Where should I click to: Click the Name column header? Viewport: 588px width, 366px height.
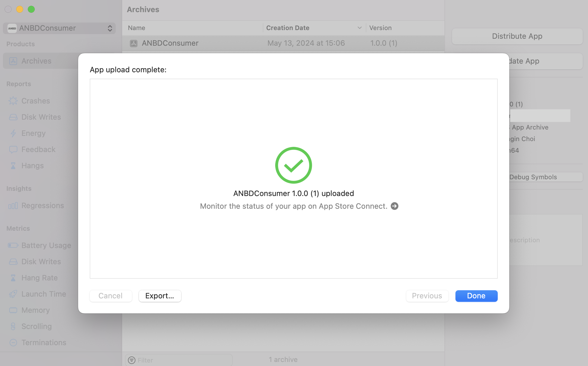(x=192, y=28)
